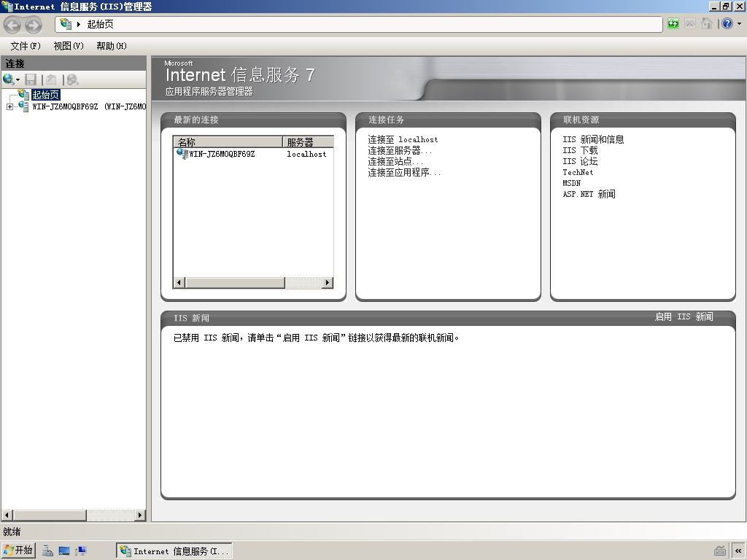Click 连接至应用程序... link
This screenshot has width=747, height=560.
pos(404,172)
